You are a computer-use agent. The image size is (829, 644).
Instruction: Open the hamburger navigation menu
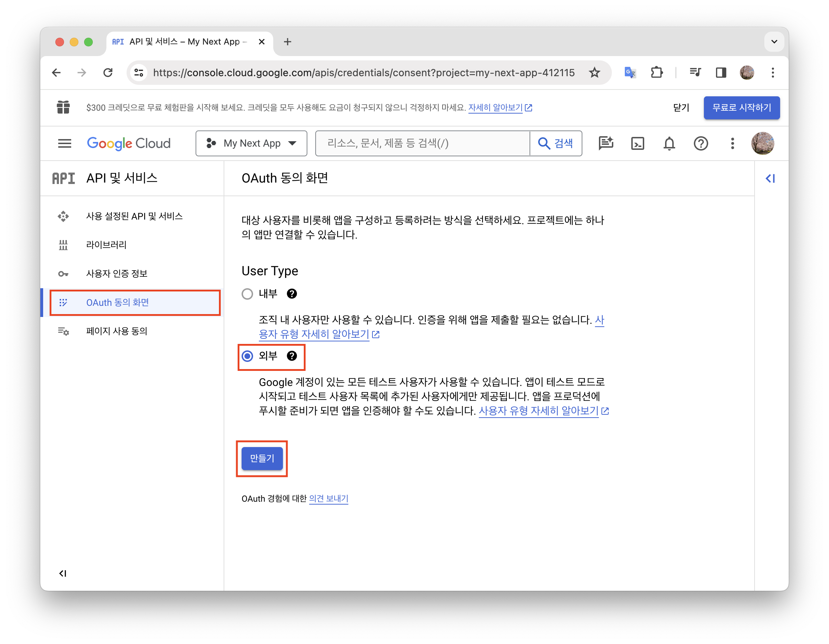(x=64, y=143)
